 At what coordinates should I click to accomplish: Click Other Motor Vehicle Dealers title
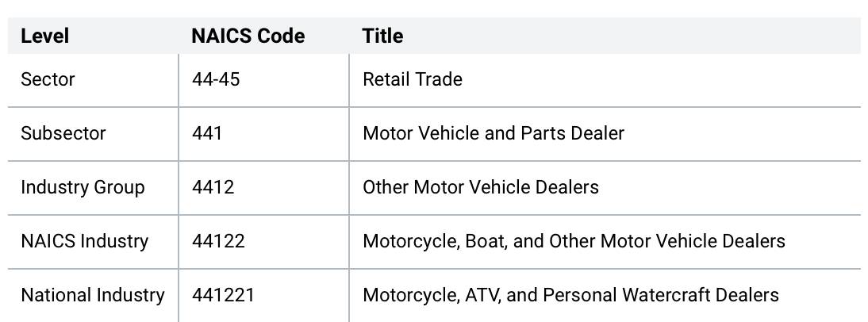481,187
